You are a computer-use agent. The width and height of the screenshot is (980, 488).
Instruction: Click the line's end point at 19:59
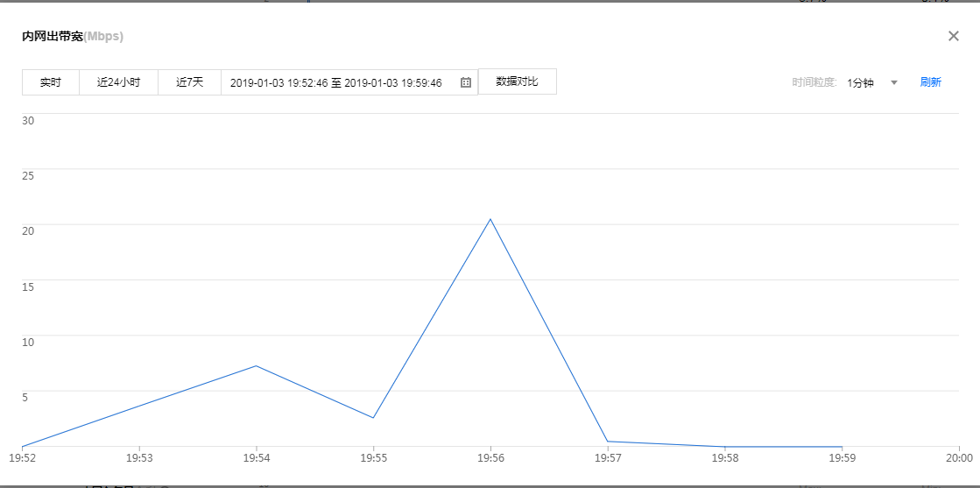click(842, 447)
